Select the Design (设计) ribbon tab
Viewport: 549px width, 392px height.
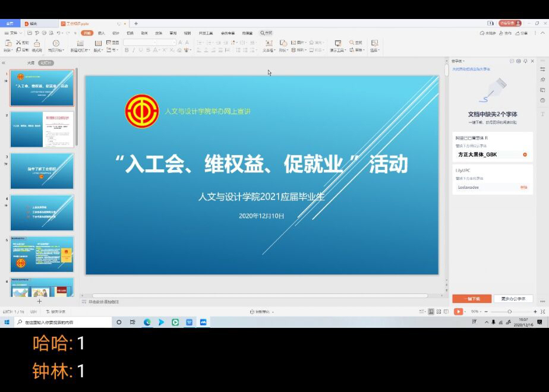pyautogui.click(x=116, y=33)
